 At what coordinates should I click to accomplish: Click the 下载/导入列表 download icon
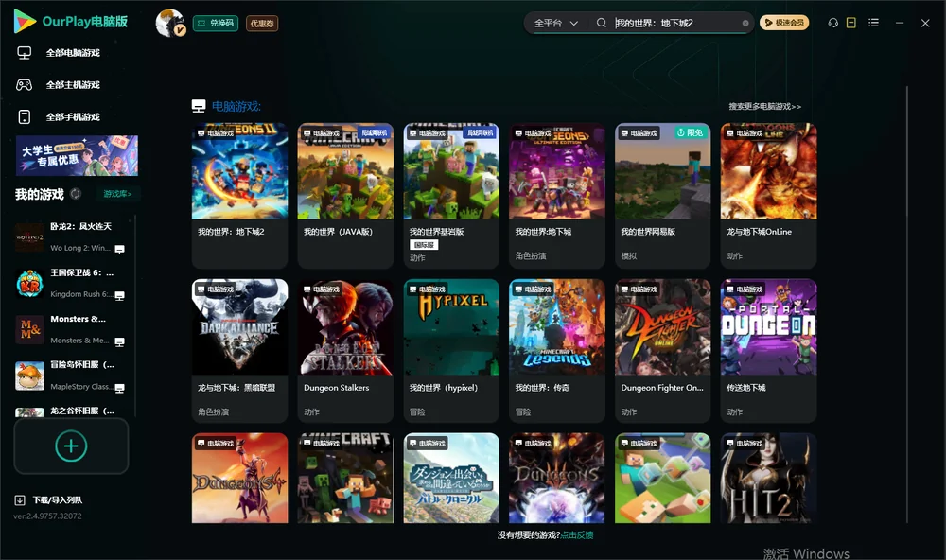[20, 500]
